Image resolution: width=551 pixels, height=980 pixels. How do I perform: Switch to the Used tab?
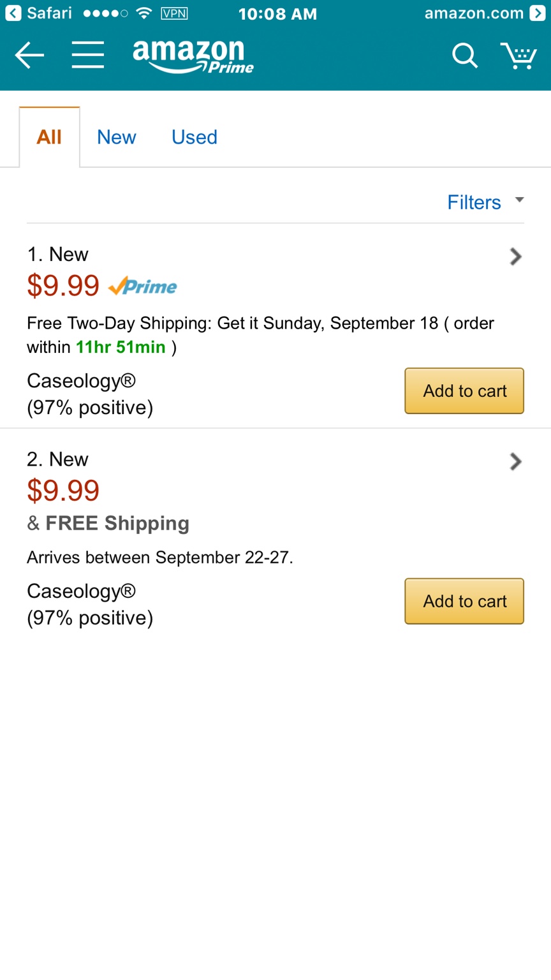point(195,137)
